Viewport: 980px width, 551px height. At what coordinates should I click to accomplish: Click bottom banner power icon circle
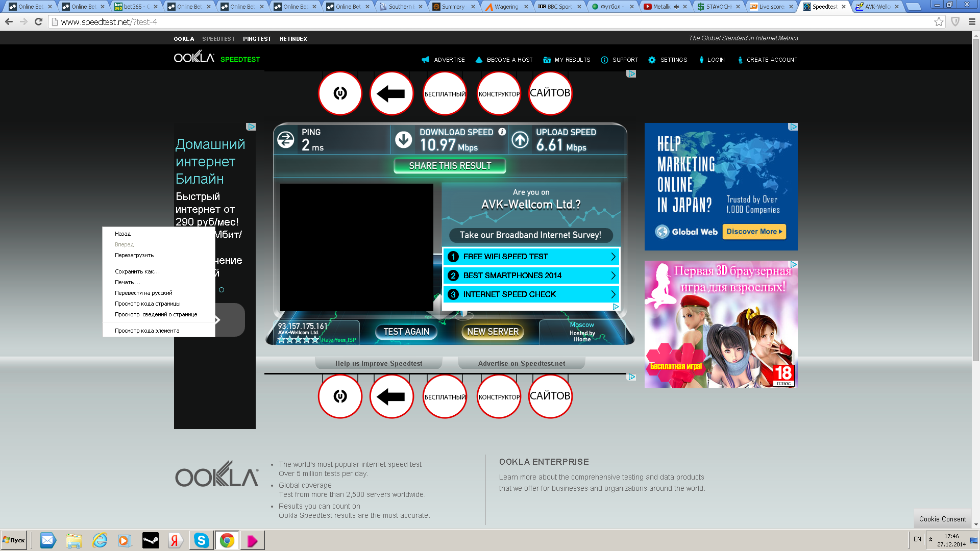point(340,396)
